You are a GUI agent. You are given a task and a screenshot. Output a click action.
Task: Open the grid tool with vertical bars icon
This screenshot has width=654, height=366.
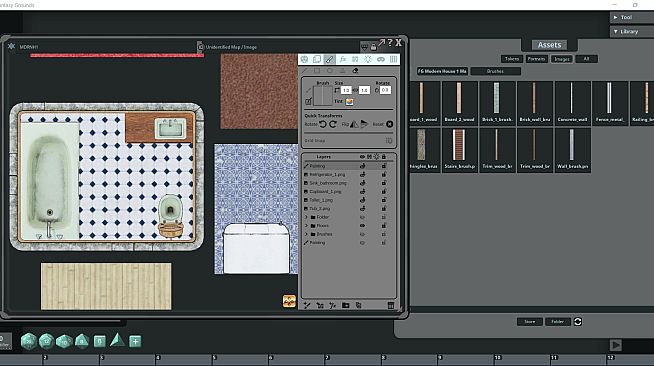click(x=393, y=59)
